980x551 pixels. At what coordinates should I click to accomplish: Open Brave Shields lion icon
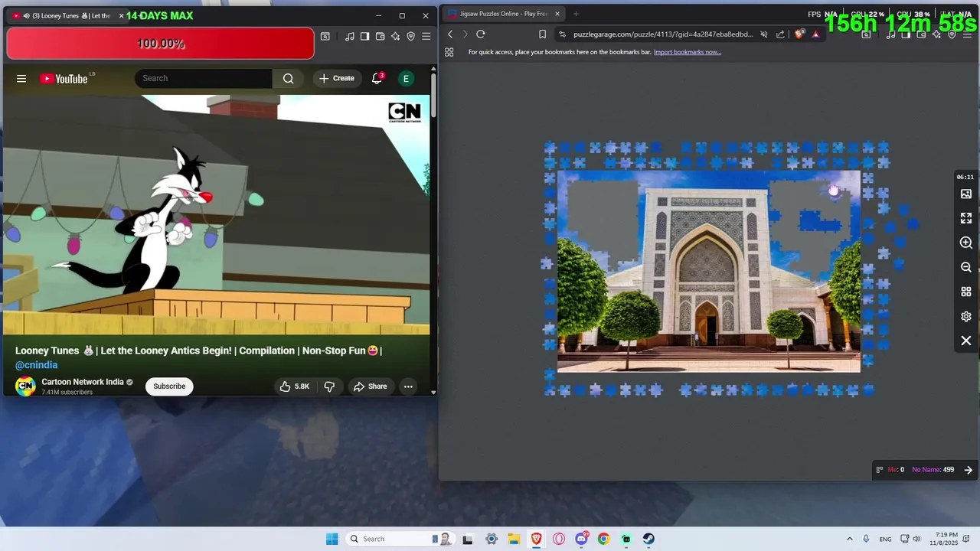click(x=799, y=34)
